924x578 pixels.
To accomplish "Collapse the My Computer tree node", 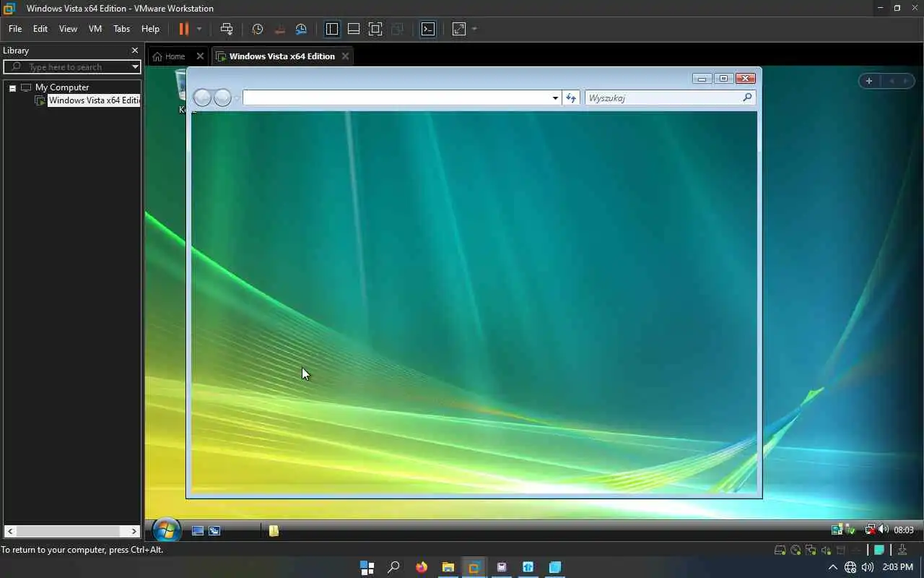I will [12, 87].
